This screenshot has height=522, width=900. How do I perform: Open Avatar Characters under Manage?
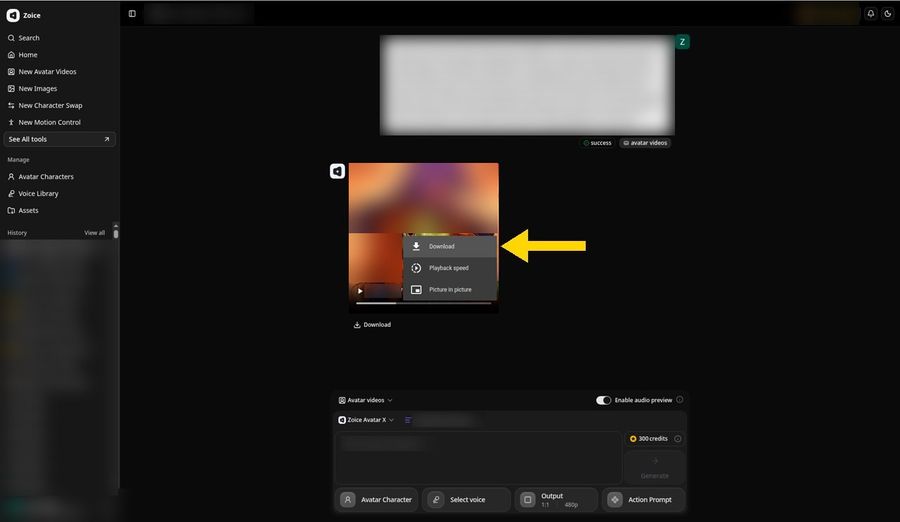coord(41,177)
